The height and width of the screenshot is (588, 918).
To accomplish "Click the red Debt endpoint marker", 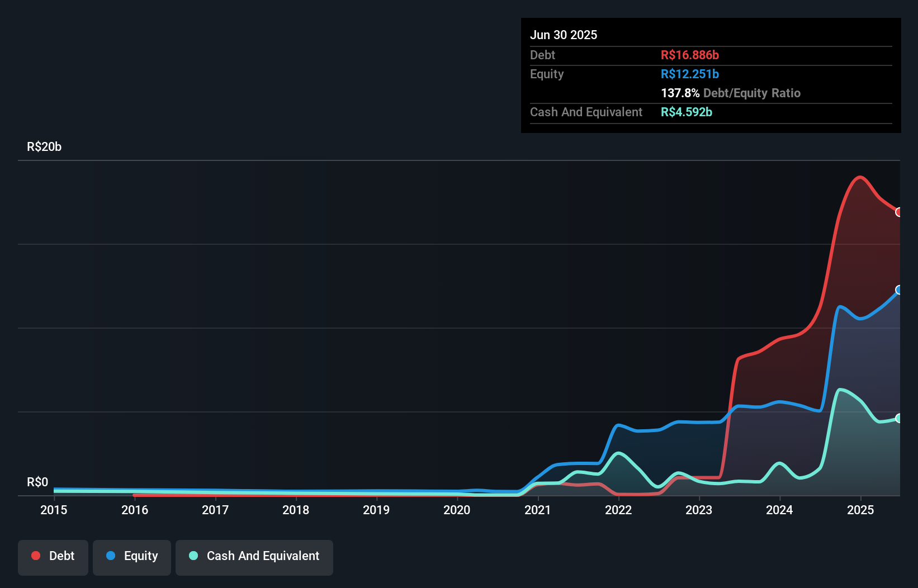I will (899, 212).
